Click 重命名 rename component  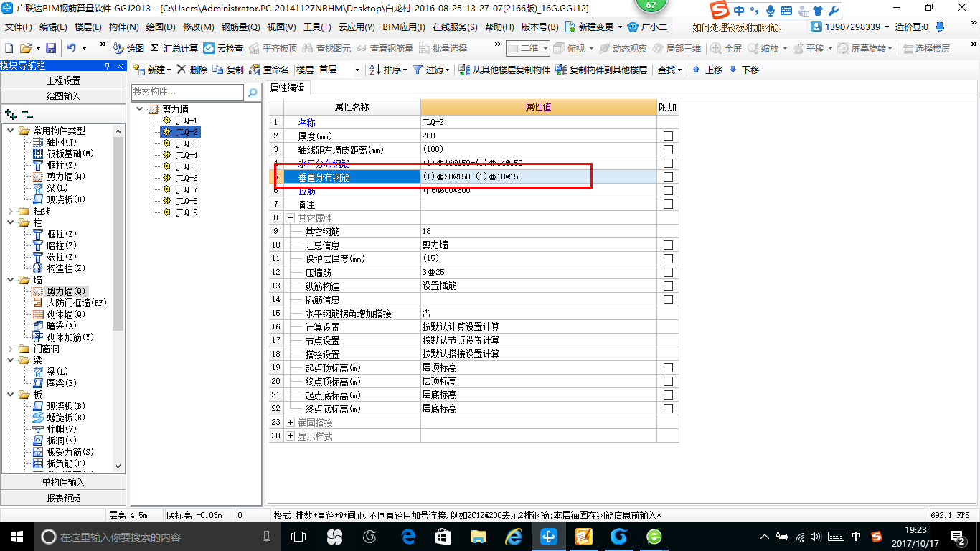[x=269, y=70]
